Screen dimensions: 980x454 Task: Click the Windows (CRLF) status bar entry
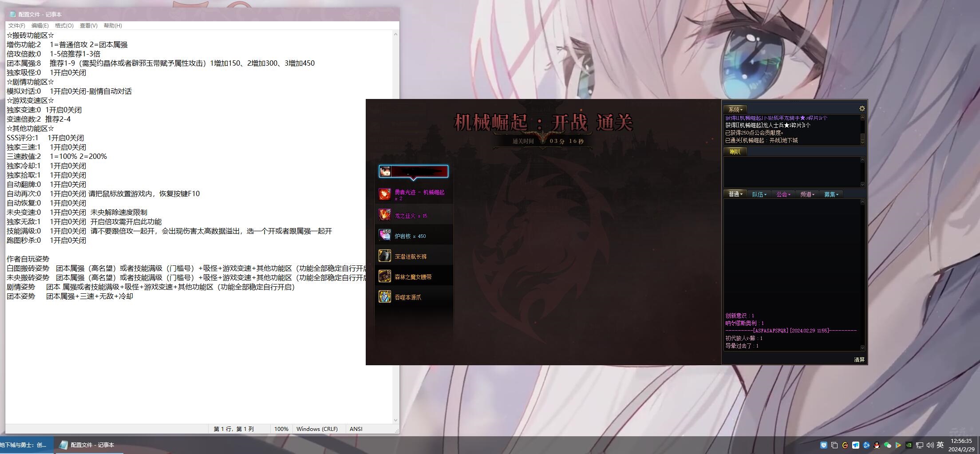coord(317,429)
